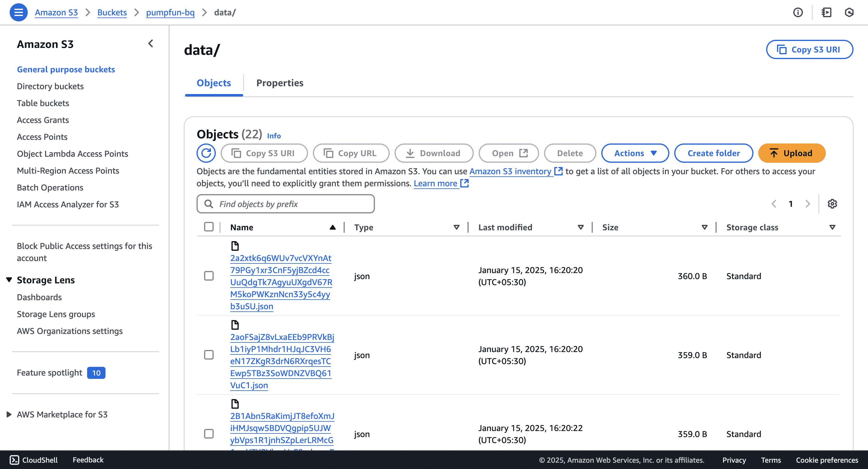Click the Open button in toolbar
The image size is (868, 469).
click(508, 153)
